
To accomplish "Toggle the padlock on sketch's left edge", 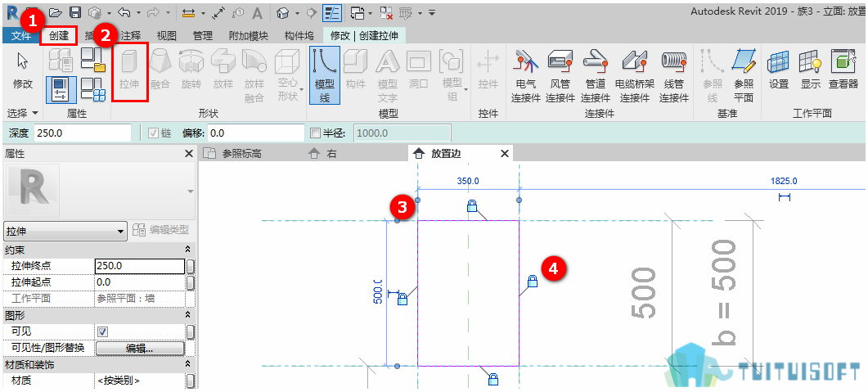I will point(403,299).
